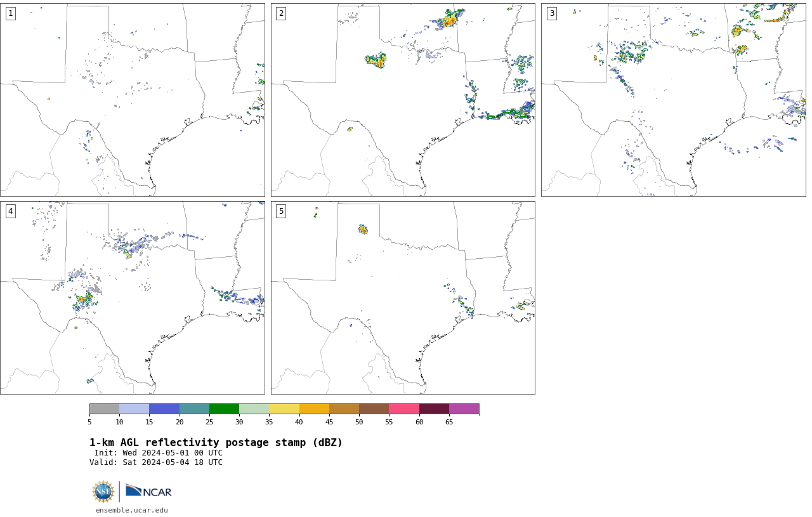Select the yellow 35-40 dBZ swatch
Viewport: 812px width, 517px height.
point(284,409)
